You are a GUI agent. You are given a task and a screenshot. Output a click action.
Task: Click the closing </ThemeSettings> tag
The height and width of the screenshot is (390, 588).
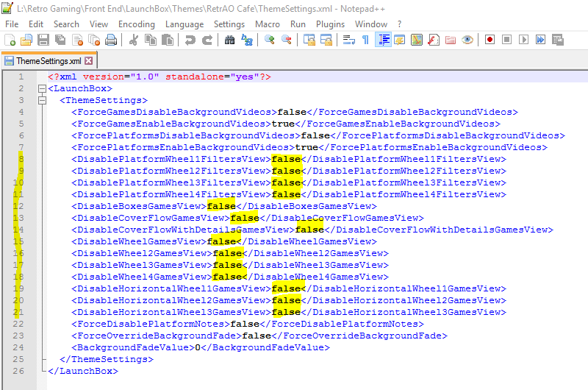[x=107, y=359]
